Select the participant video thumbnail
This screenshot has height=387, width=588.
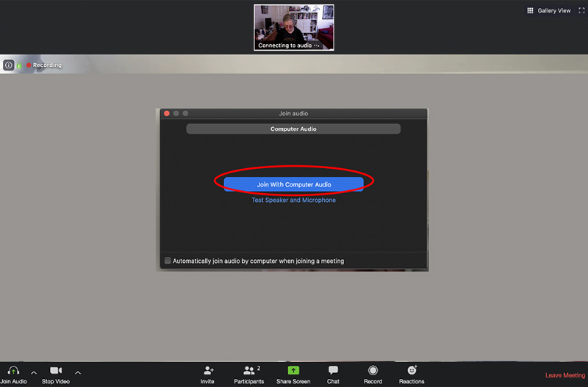[x=293, y=27]
